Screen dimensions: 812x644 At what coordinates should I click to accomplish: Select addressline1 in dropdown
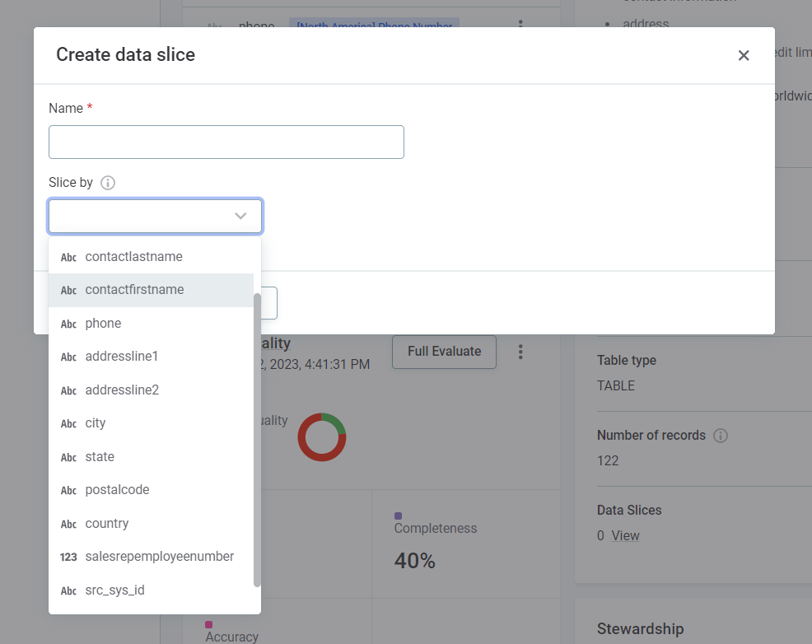[121, 357]
